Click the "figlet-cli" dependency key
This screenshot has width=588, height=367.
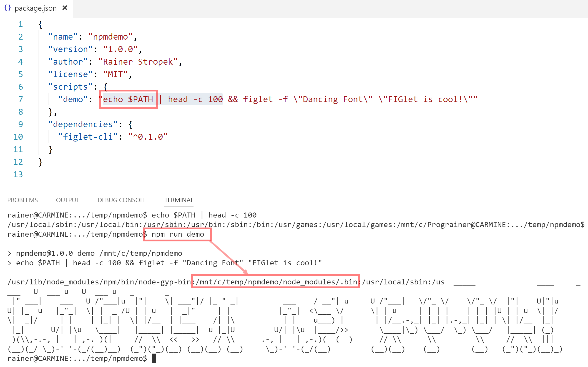click(88, 137)
